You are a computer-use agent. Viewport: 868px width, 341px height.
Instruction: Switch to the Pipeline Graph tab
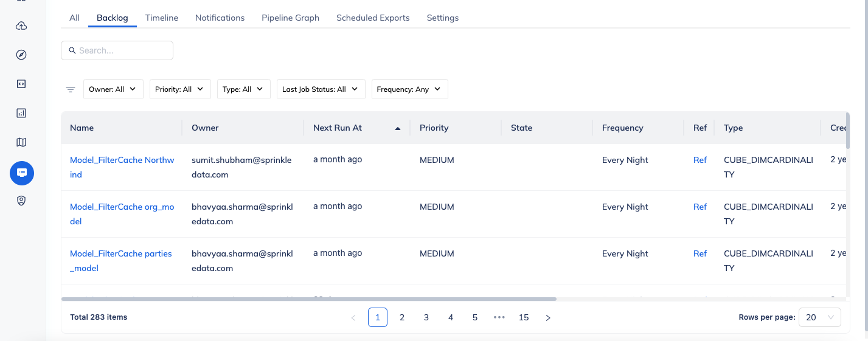click(x=290, y=18)
